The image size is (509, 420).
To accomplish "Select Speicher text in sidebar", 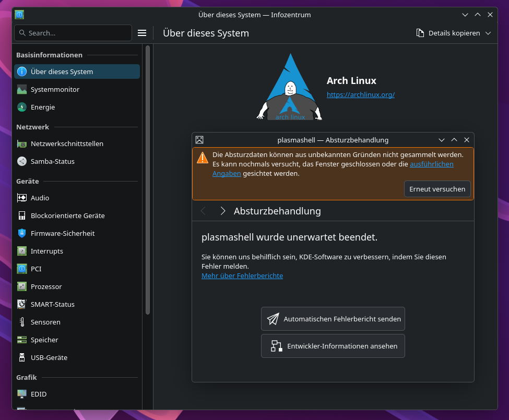I will pos(44,340).
